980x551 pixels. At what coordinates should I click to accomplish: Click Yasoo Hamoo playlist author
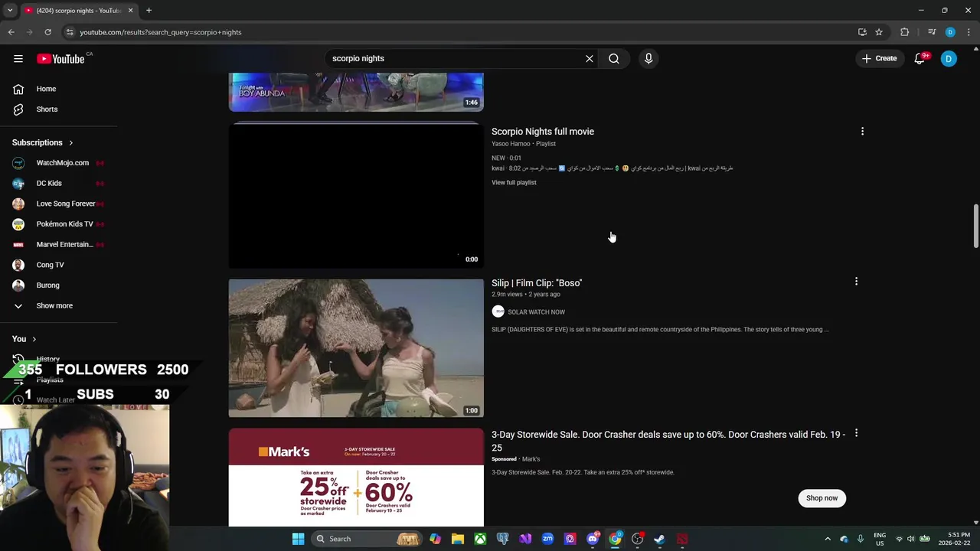coord(511,144)
